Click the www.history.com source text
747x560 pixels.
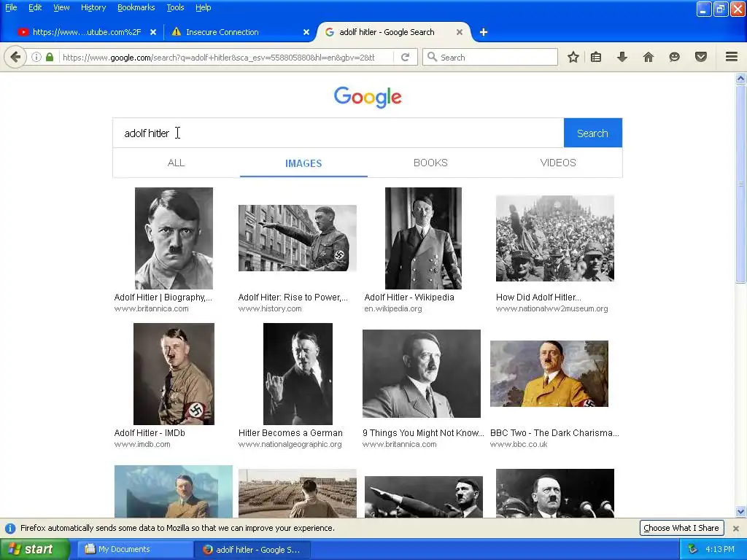270,308
